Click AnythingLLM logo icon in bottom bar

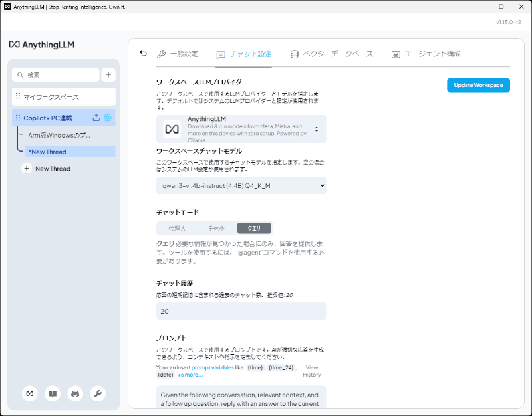coord(30,393)
